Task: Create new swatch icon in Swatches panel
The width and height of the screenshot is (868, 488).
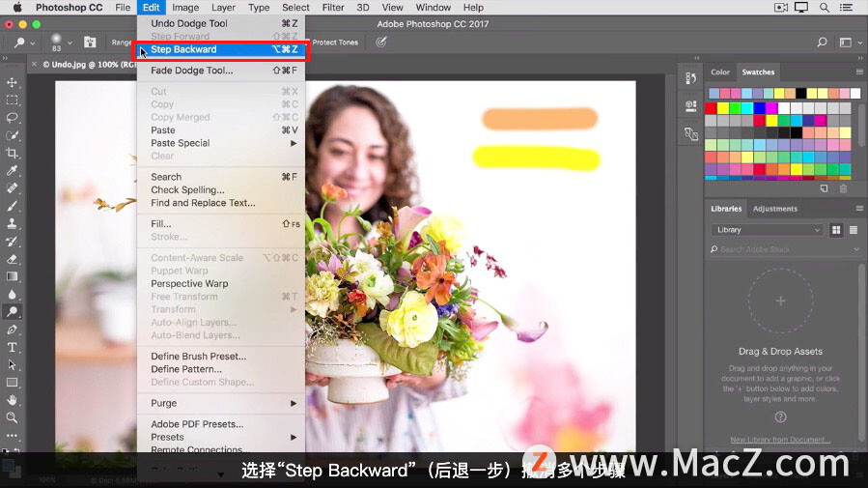Action: (824, 188)
